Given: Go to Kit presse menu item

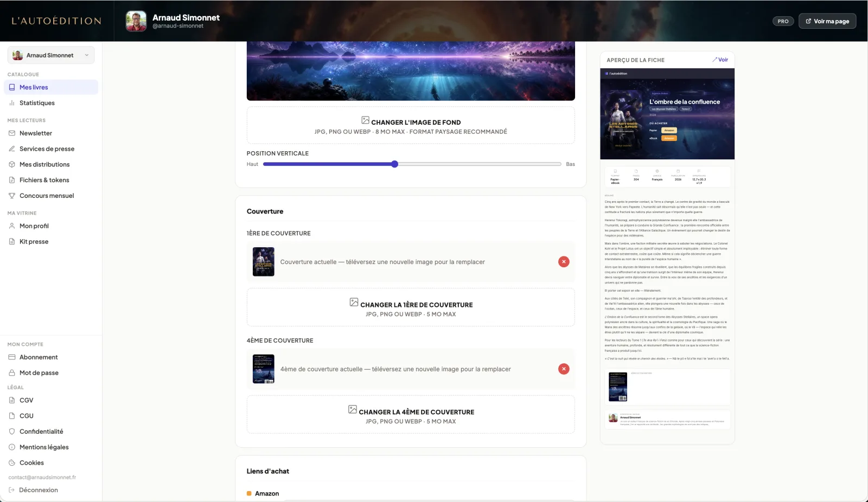Looking at the screenshot, I should pyautogui.click(x=51, y=242).
